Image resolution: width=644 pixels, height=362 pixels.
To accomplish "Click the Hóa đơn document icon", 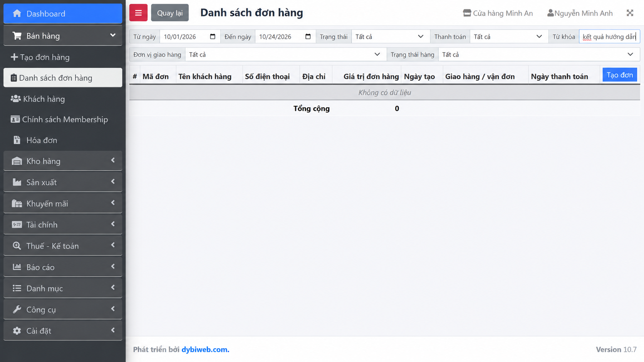I will pyautogui.click(x=17, y=140).
